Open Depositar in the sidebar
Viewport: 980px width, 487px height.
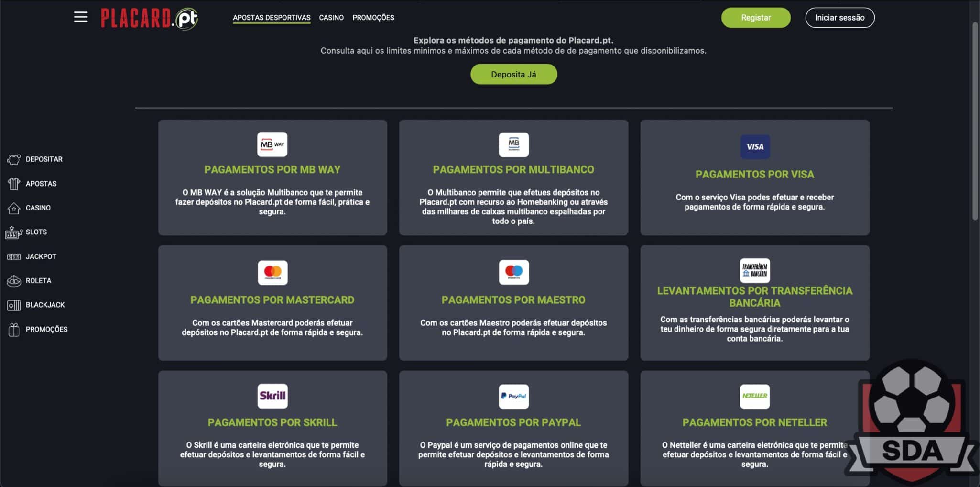(44, 159)
